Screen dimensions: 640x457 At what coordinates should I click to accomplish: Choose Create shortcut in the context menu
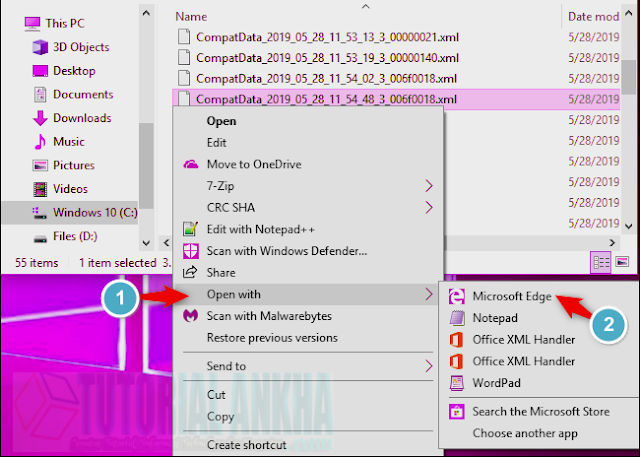247,445
